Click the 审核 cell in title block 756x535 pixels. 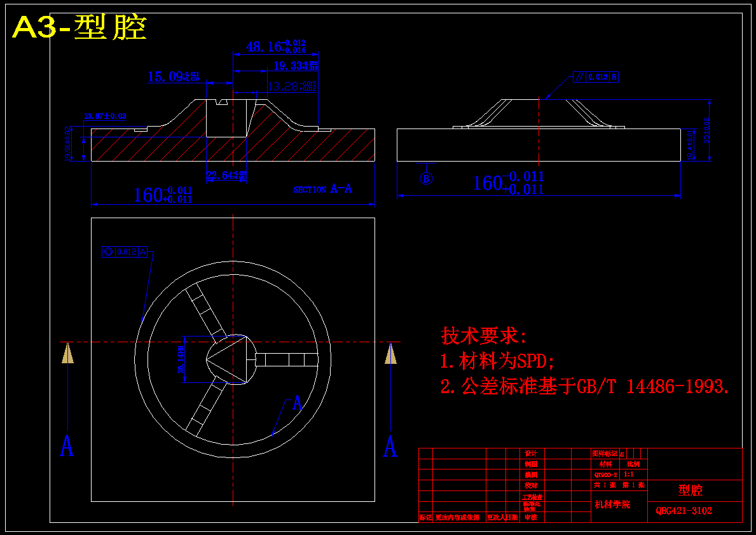tap(531, 517)
